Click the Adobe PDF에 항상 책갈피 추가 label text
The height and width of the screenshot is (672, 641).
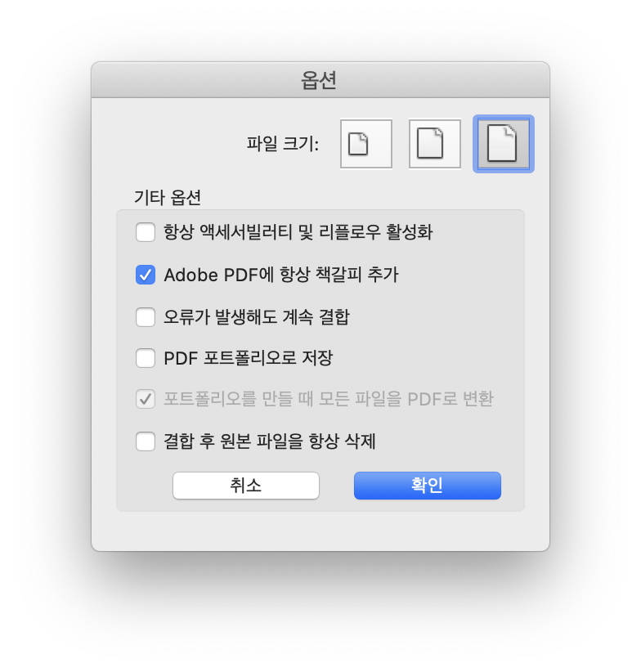[x=281, y=275]
